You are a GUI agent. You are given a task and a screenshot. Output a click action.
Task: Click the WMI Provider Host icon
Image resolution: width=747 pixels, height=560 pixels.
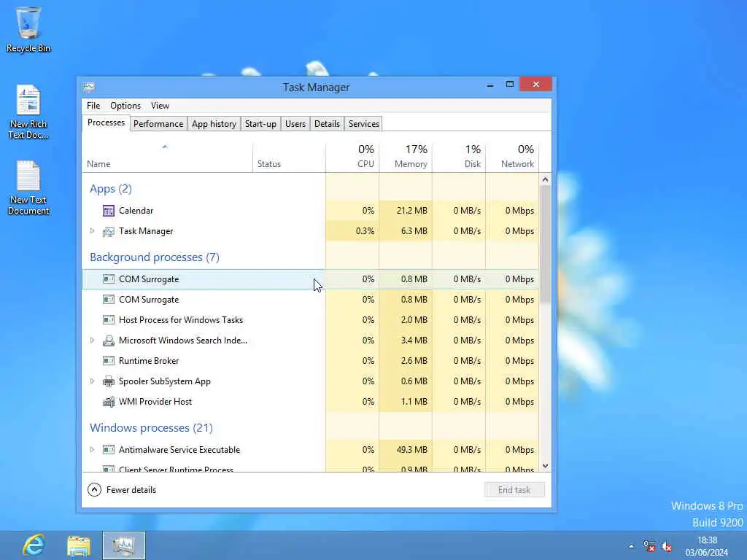click(109, 402)
